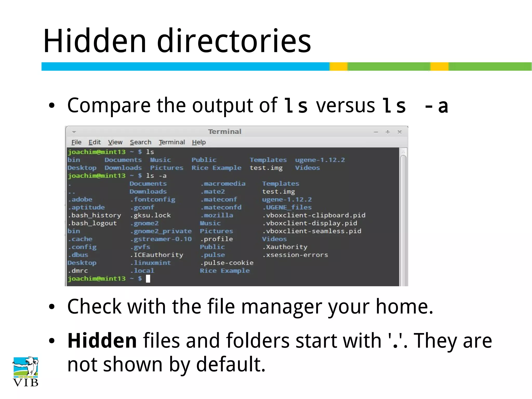
Task: Select '.gnome2_private' directory name
Action: 161,231
